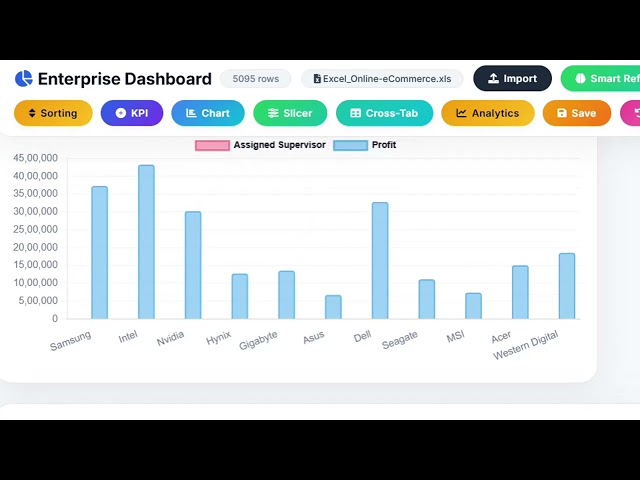The image size is (640, 480).
Task: Click the Samsung axis label
Action: [71, 341]
